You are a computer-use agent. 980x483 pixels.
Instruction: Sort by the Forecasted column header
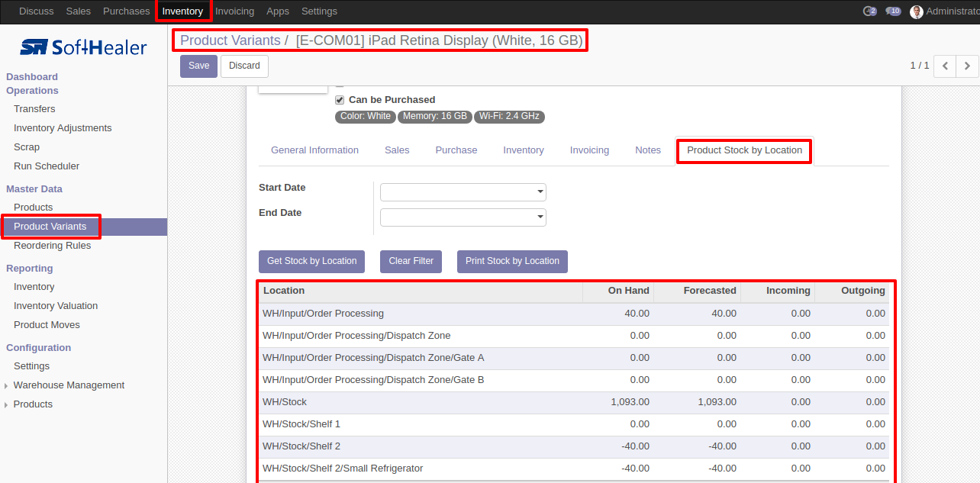tap(697, 291)
